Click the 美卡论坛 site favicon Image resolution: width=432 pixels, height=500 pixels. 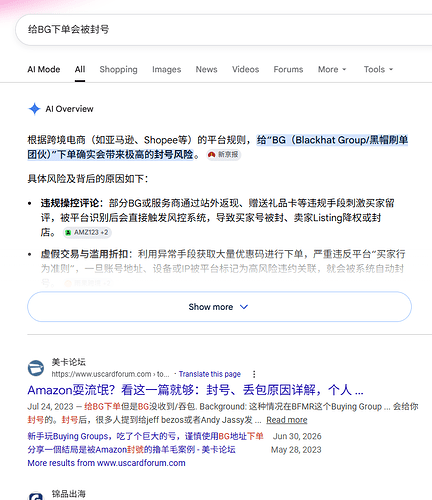point(36,368)
